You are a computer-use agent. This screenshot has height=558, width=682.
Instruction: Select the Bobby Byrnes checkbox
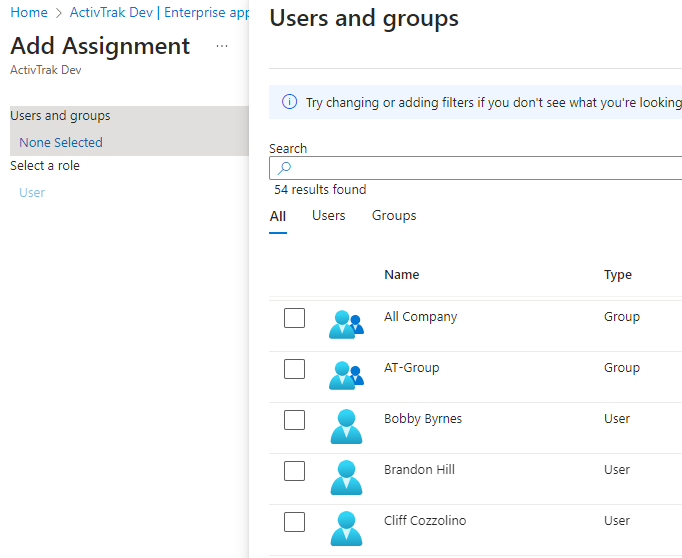(x=294, y=420)
